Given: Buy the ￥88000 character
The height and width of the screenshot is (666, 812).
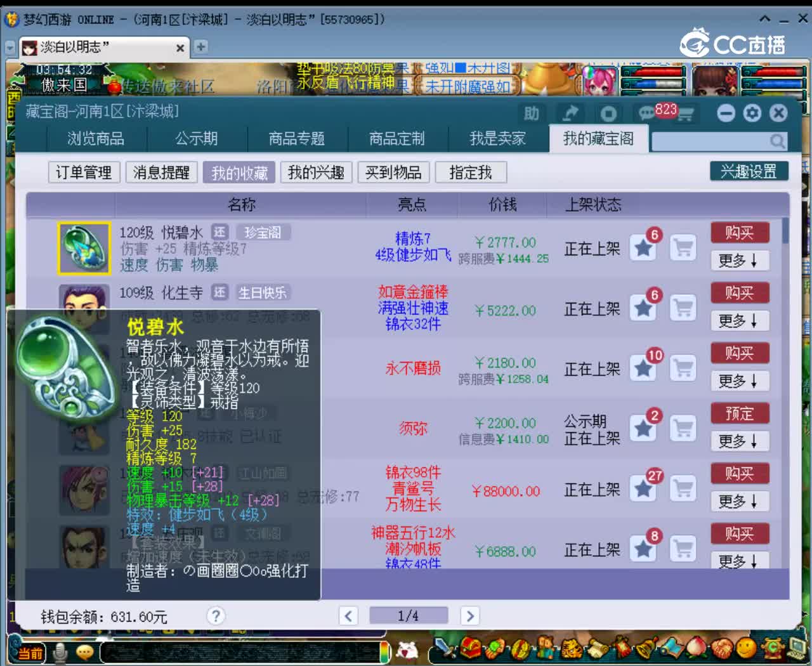Looking at the screenshot, I should pos(740,474).
